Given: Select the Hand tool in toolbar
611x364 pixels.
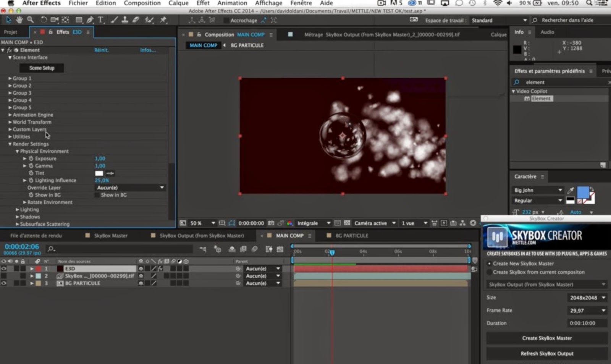Looking at the screenshot, I should click(x=19, y=20).
